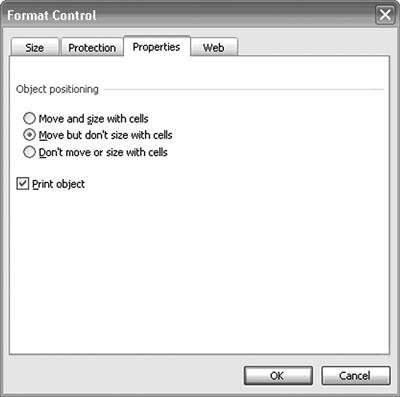Click the 'Format Control' title text
400x397 pixels.
[x=52, y=15]
